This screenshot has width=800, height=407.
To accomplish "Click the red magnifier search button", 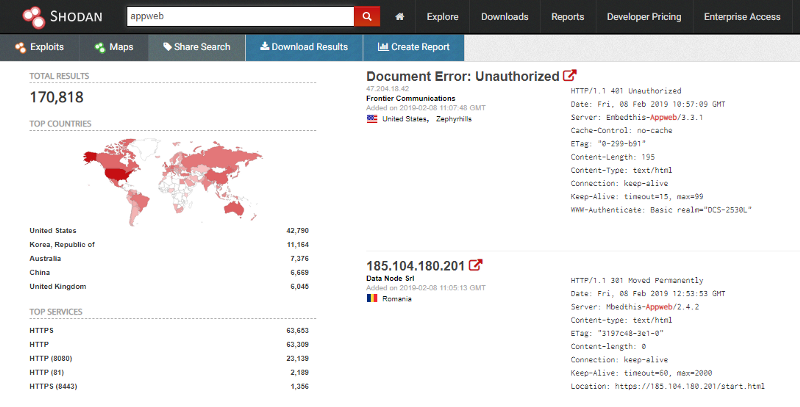I will [367, 16].
